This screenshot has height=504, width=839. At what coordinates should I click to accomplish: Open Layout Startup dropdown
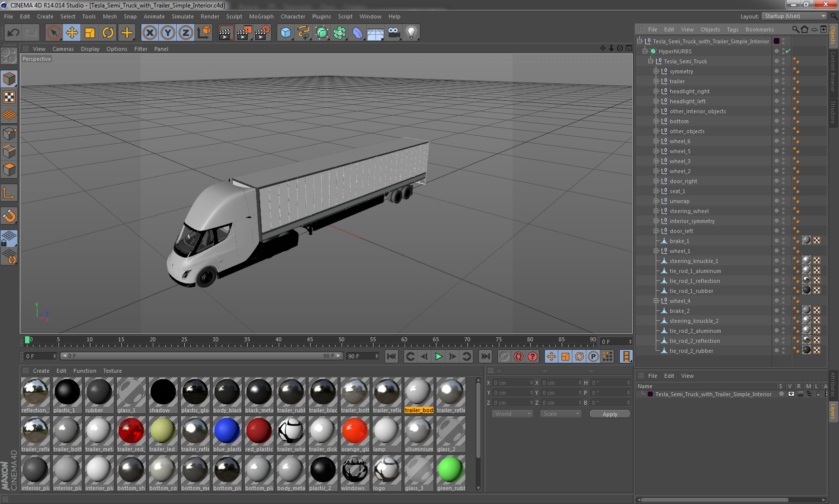click(795, 16)
